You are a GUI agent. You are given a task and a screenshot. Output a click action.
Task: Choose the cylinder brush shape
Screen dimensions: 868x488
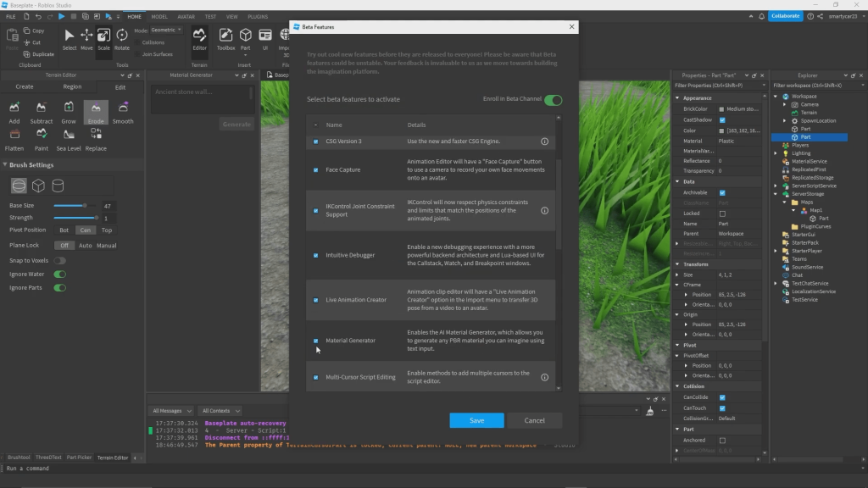click(58, 186)
